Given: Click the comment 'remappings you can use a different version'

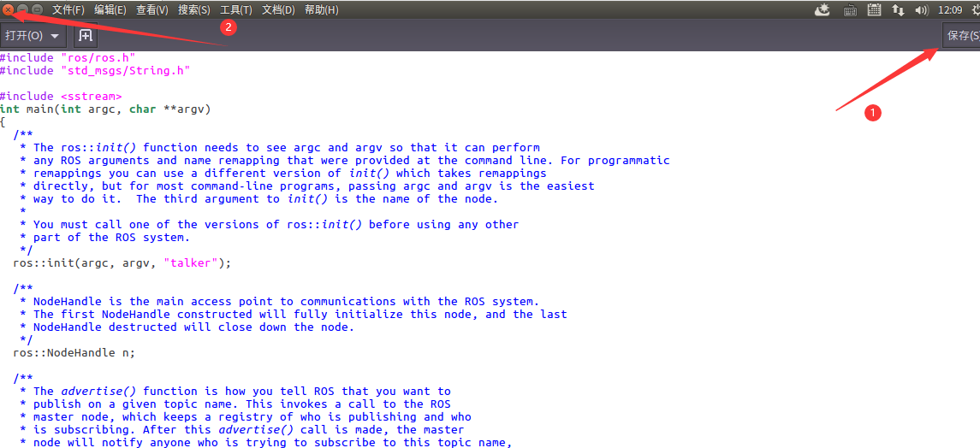Looking at the screenshot, I should [x=282, y=173].
